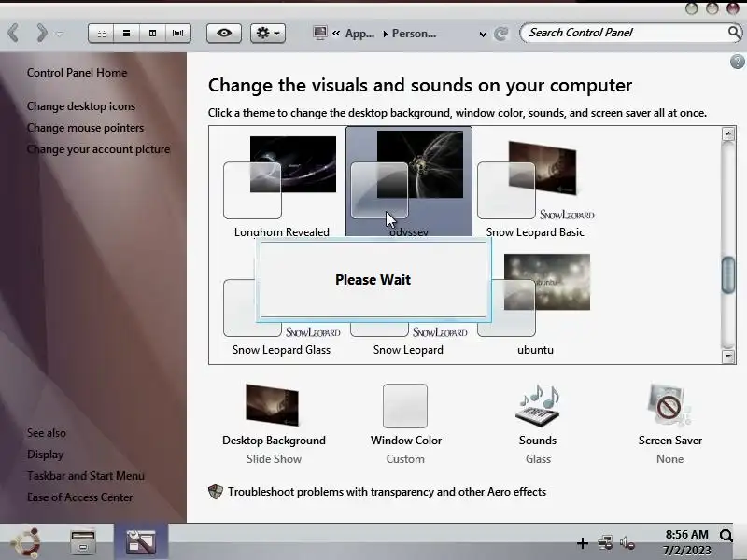Click the taskbar search magnifier icon
This screenshot has height=560, width=747.
[726, 536]
